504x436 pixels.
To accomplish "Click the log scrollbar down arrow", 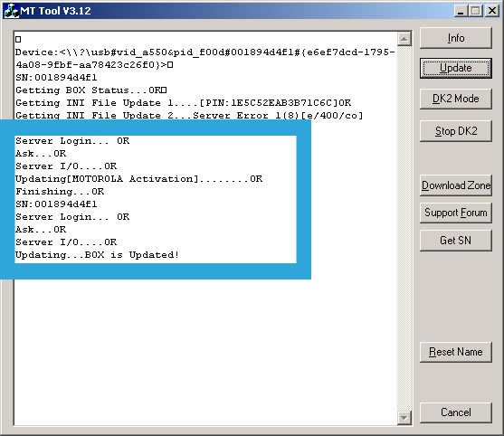I will click(x=404, y=418).
